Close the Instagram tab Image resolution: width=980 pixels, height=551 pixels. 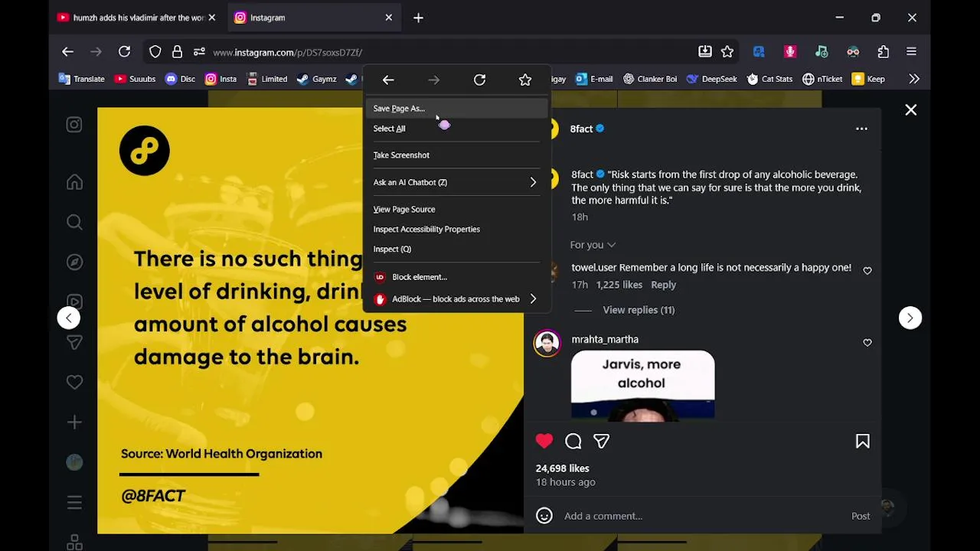[388, 18]
